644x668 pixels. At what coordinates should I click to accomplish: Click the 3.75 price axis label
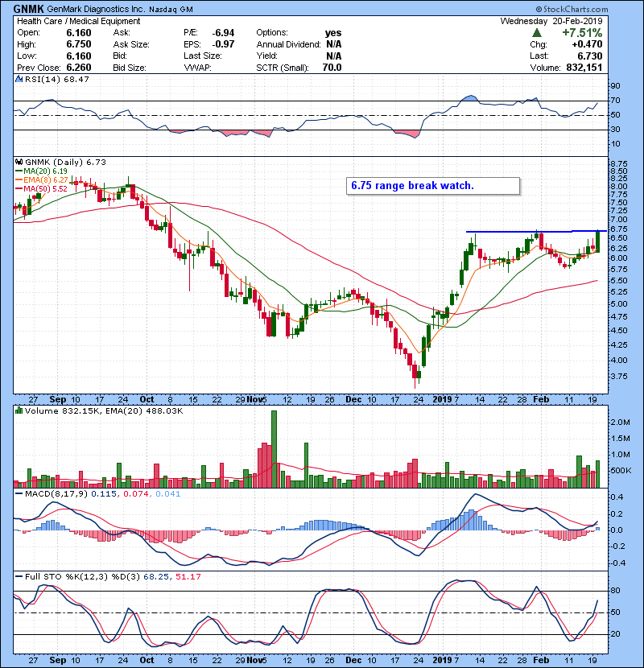619,376
